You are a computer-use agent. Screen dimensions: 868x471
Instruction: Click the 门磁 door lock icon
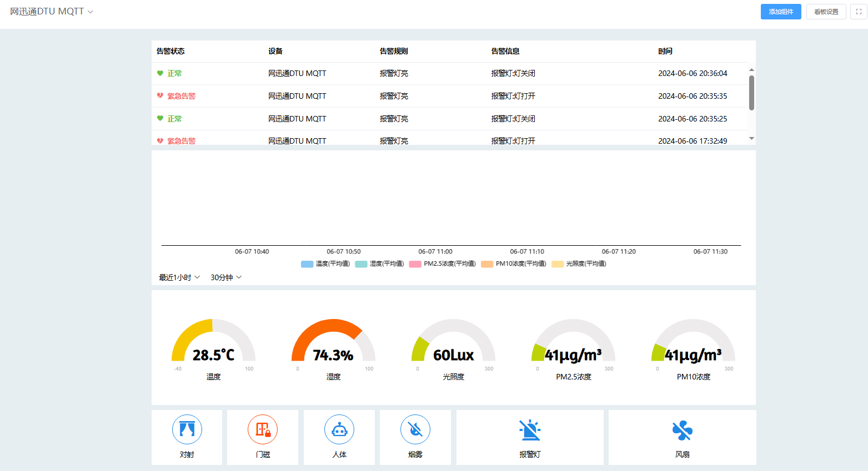263,429
